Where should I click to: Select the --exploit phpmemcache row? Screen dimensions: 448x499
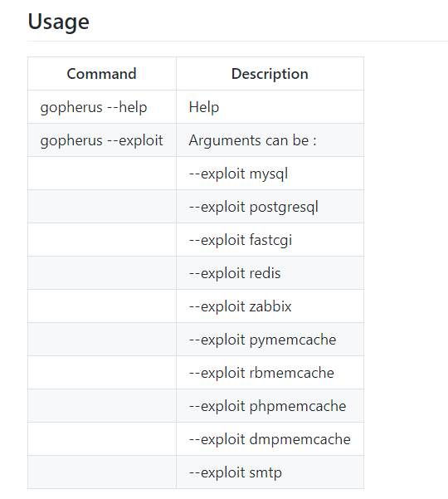196,406
